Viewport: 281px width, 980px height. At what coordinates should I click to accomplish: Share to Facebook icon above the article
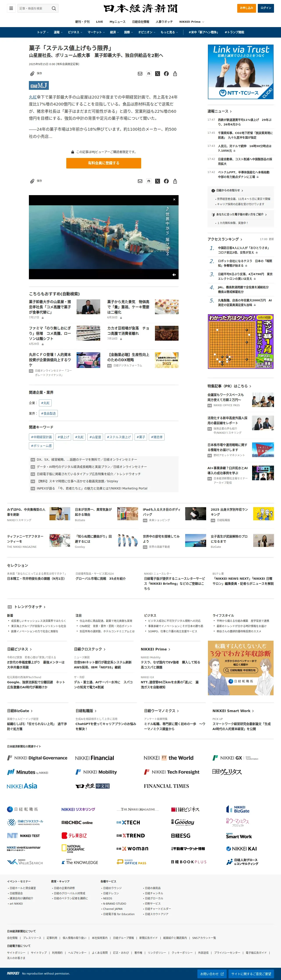click(166, 74)
